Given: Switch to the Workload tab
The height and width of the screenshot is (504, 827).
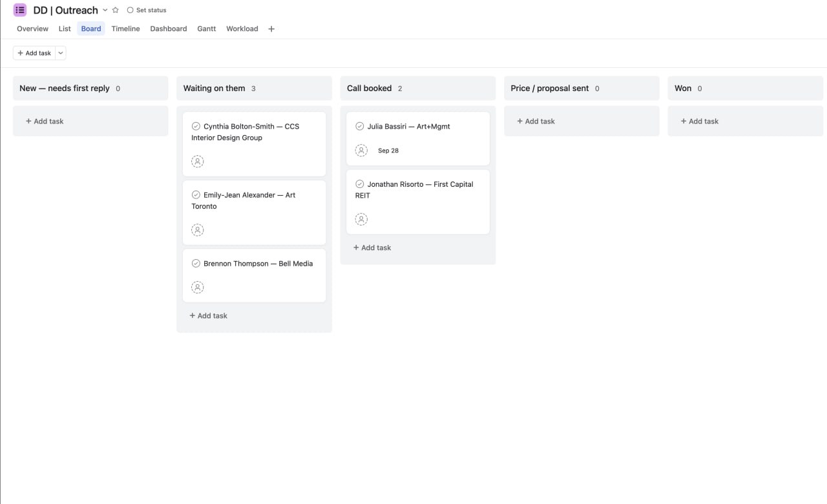Looking at the screenshot, I should 242,28.
